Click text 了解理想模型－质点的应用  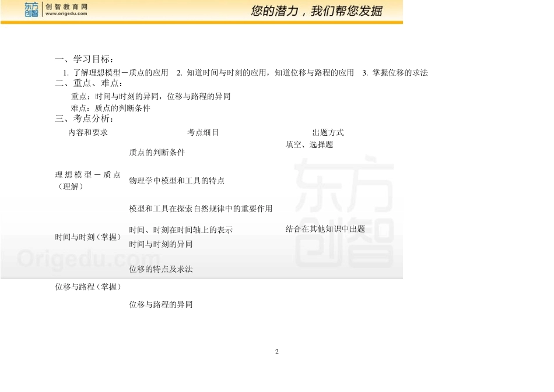coord(121,73)
